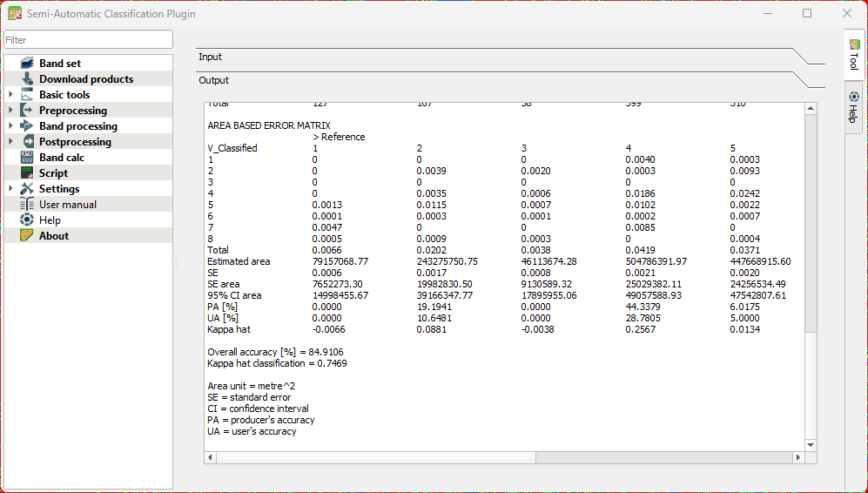Screen dimensions: 868x493
Task: Open the User manual entry
Action: 67,205
